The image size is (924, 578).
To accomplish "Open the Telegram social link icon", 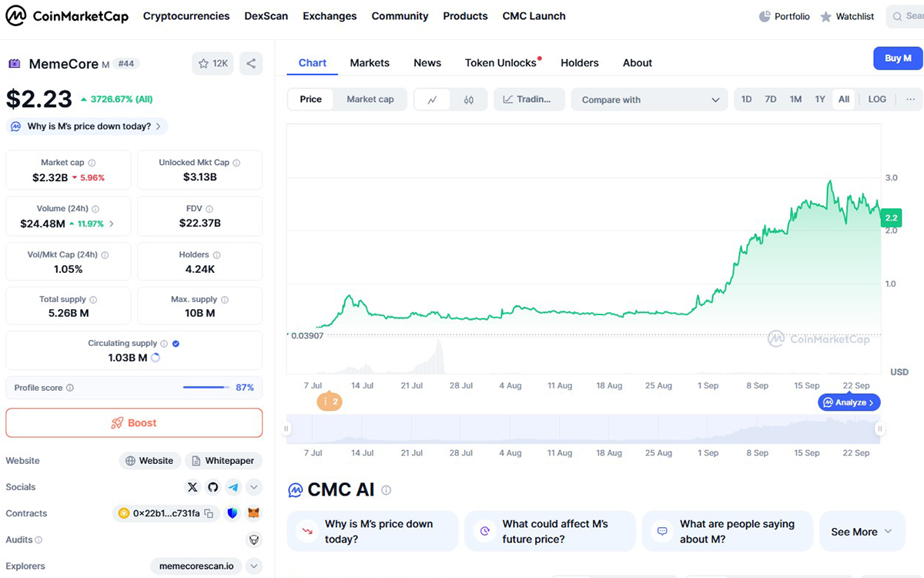I will tap(233, 487).
